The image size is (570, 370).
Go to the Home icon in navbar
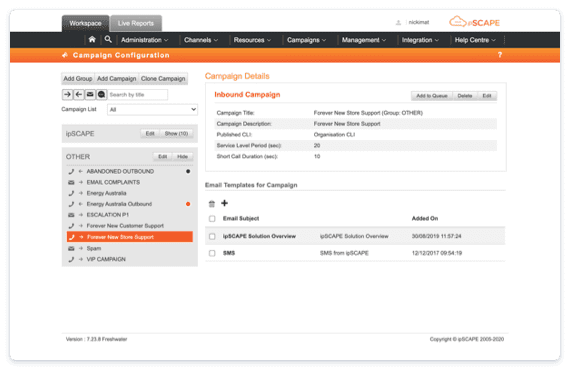(x=92, y=39)
